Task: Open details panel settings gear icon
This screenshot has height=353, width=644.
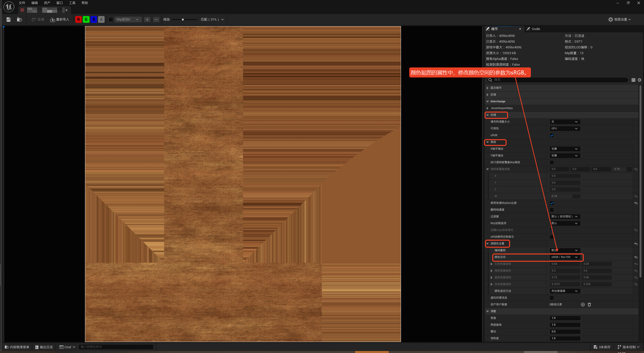Action: click(639, 80)
